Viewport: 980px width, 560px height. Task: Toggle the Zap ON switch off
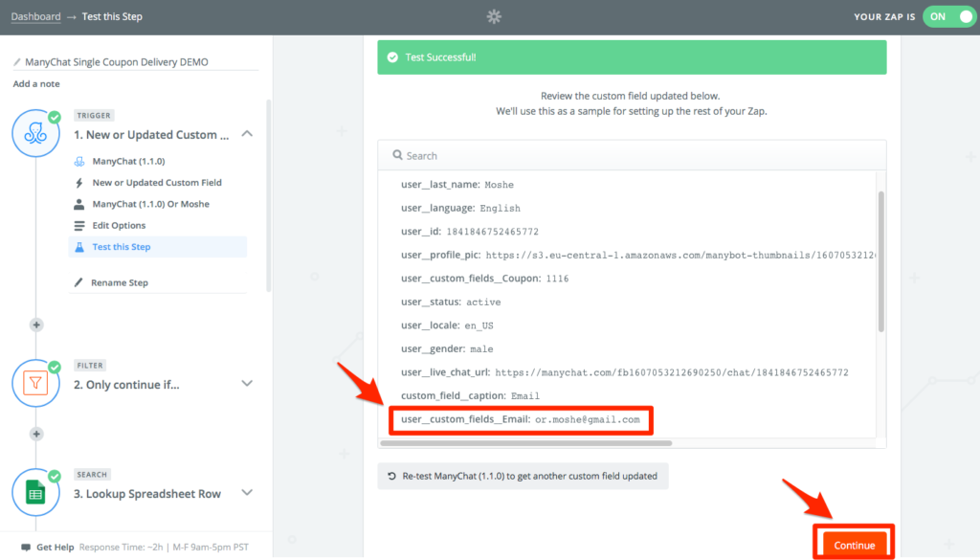tap(948, 17)
